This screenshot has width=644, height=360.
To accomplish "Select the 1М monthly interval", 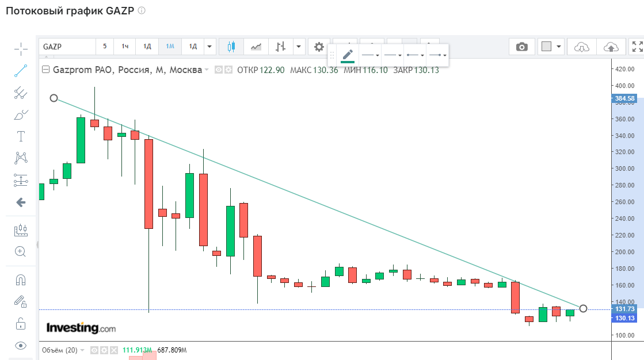I will click(x=170, y=47).
